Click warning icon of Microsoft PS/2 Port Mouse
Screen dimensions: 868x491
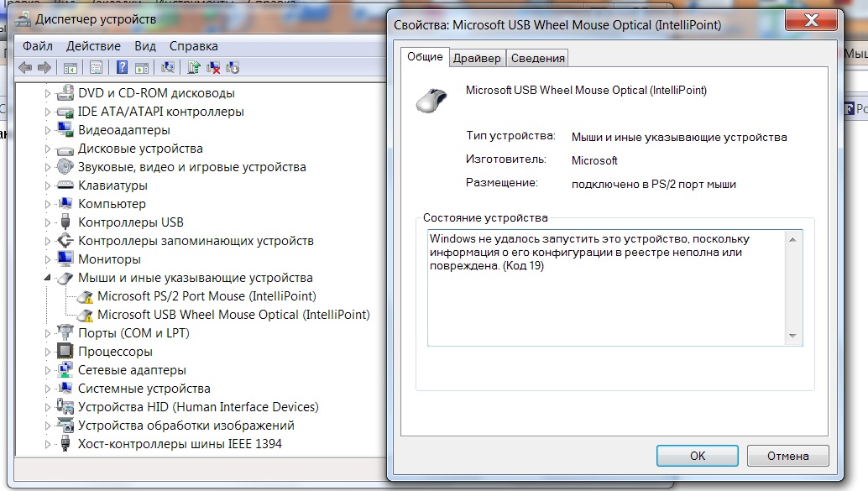click(85, 297)
